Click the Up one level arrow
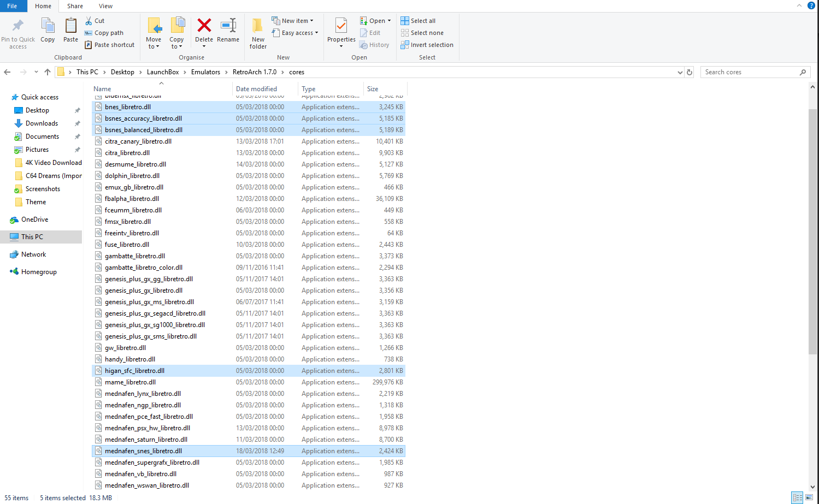This screenshot has width=819, height=504. coord(48,72)
